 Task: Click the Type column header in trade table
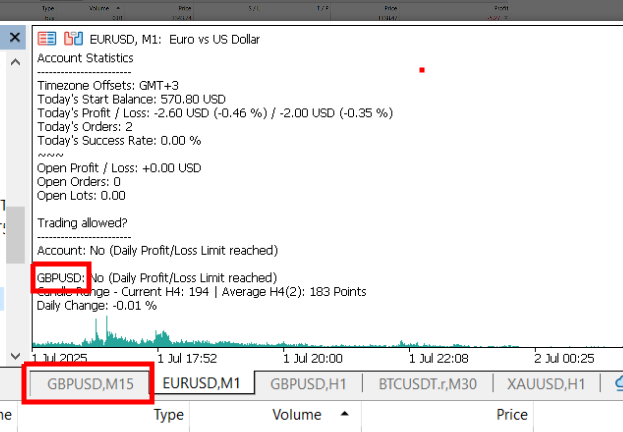pyautogui.click(x=169, y=415)
